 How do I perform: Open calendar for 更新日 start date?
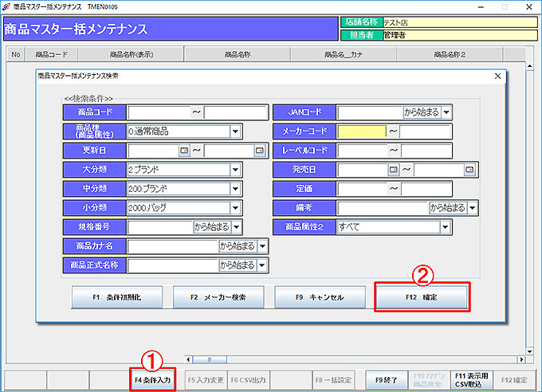click(184, 150)
